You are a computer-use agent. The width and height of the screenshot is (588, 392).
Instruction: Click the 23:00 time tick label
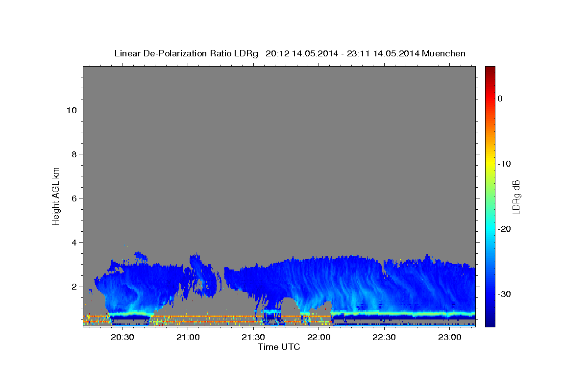[x=449, y=337]
